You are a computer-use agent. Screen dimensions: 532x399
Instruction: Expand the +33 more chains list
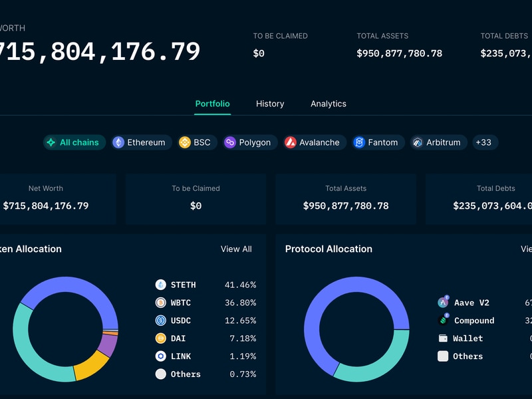click(x=485, y=142)
